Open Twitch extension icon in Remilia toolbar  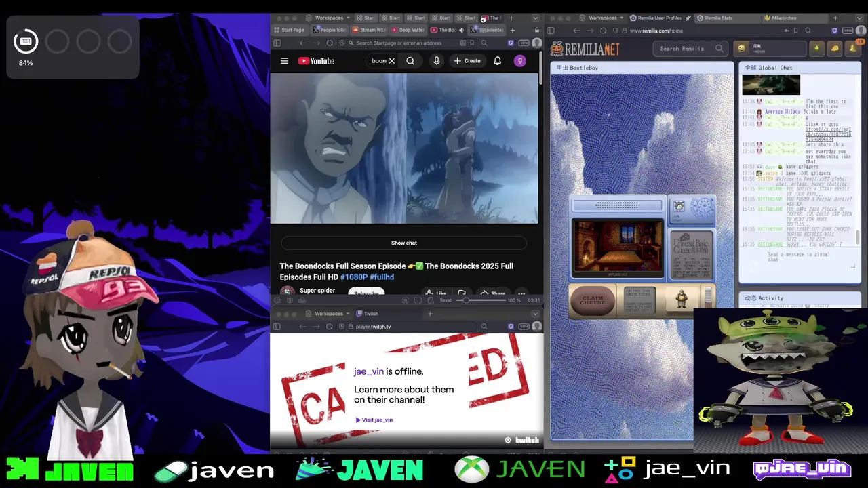(x=834, y=30)
